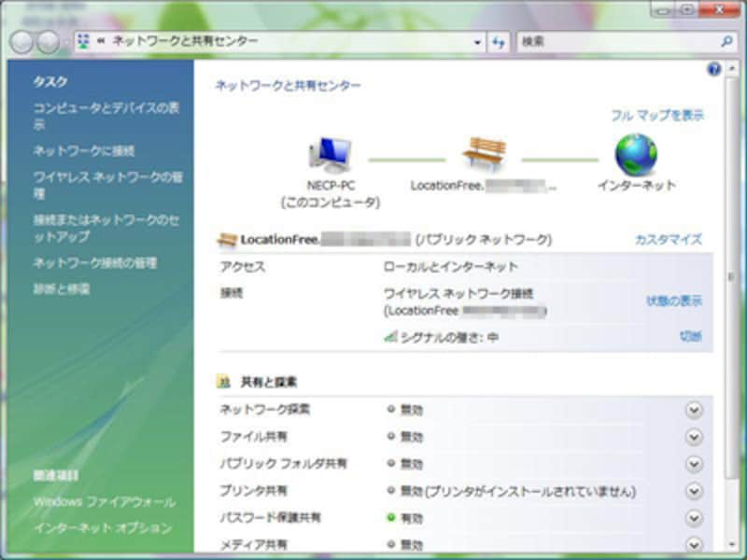Open コンピュータとデバイスの表示 task link
Viewport: 747px width, 560px height.
(x=106, y=116)
